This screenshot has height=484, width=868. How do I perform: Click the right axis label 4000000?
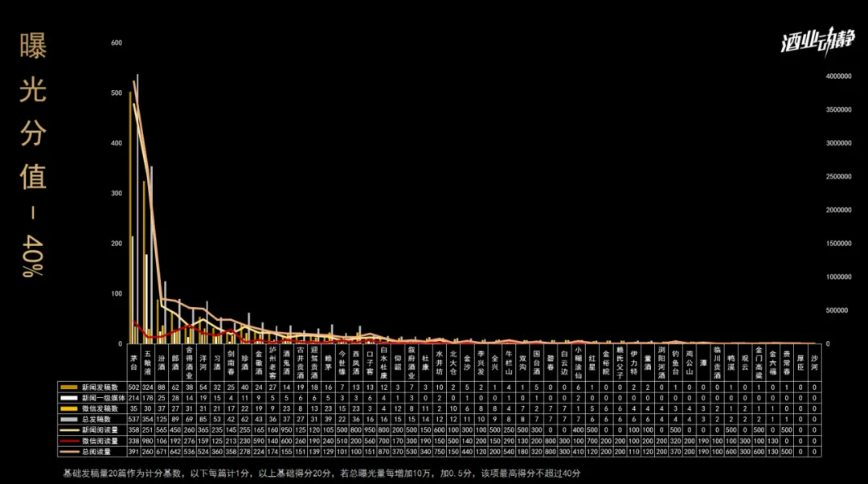pos(838,76)
